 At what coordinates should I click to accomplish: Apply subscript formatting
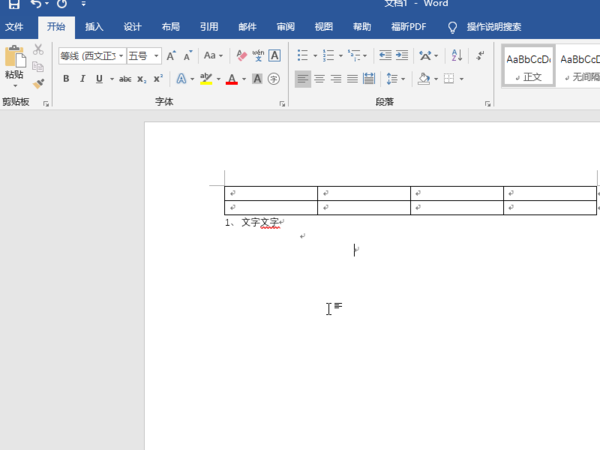pos(142,79)
